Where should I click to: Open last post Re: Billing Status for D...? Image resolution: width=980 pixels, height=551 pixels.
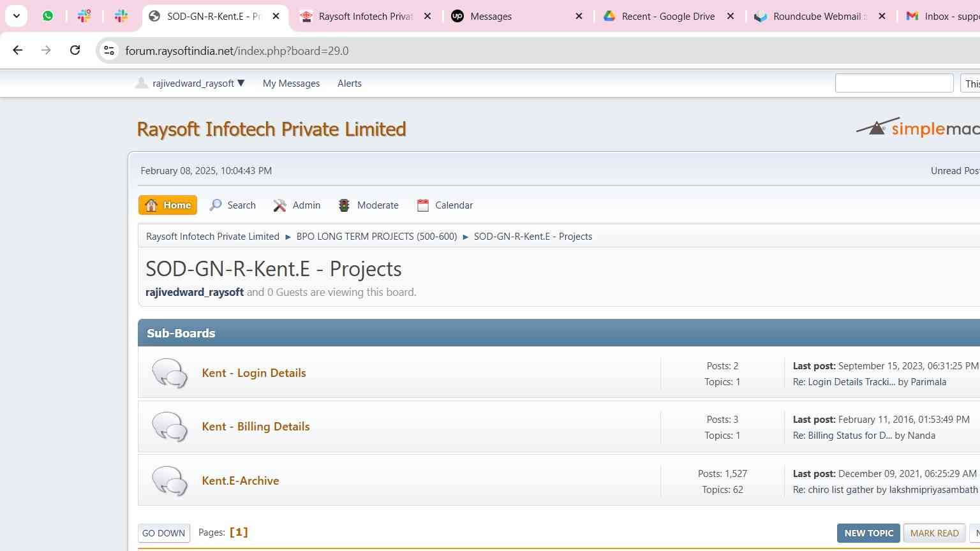coord(842,436)
